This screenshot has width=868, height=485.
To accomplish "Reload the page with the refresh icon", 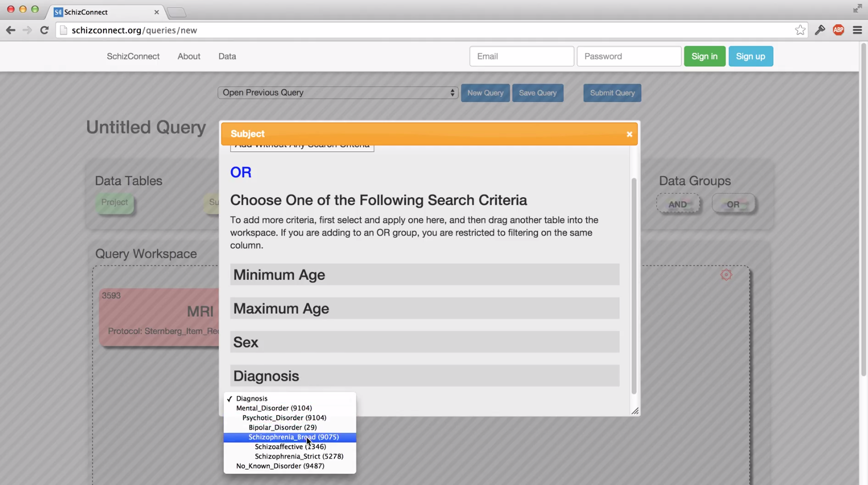I will (44, 30).
